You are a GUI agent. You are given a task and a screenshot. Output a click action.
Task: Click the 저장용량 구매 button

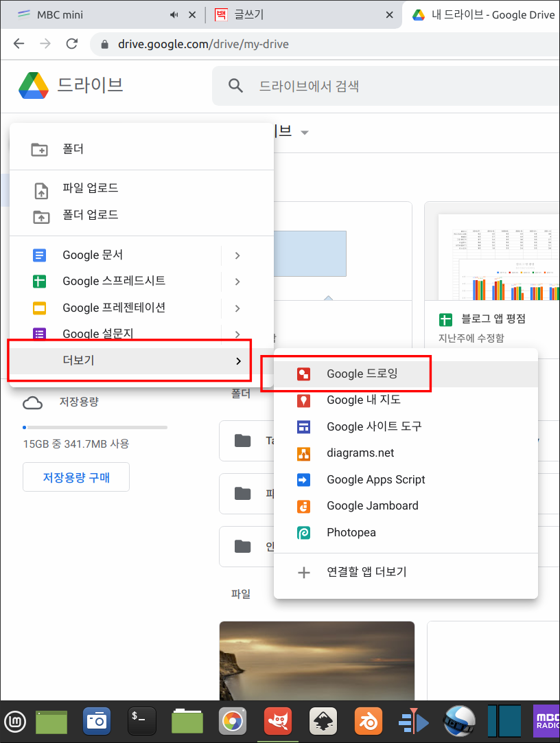(x=75, y=477)
